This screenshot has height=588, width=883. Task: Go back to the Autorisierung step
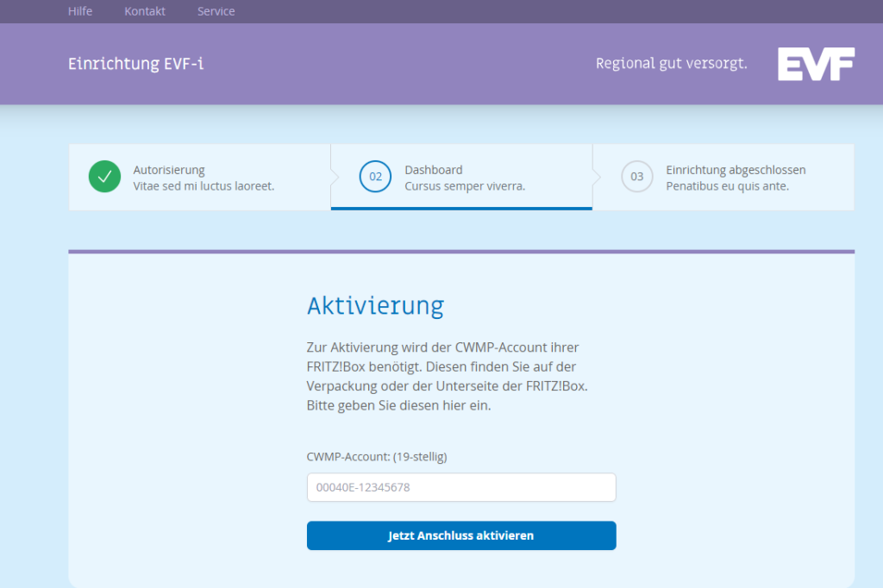click(169, 170)
